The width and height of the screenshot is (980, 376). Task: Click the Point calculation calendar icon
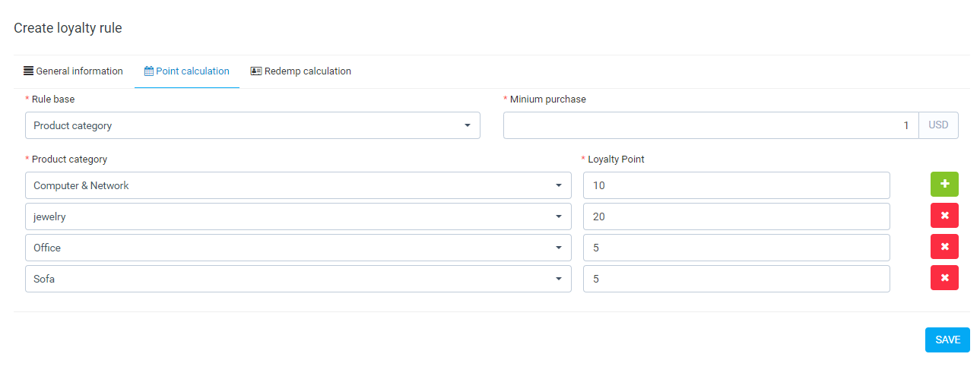point(149,71)
